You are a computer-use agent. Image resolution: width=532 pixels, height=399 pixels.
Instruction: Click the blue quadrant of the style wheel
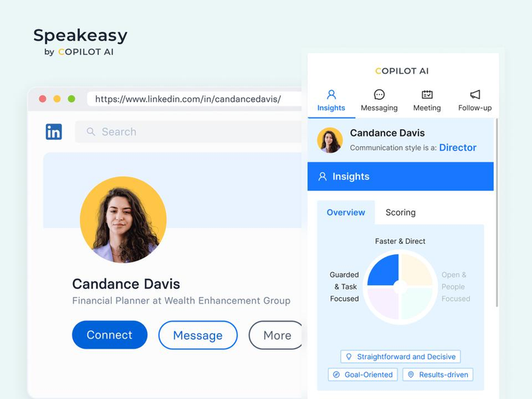coord(386,272)
